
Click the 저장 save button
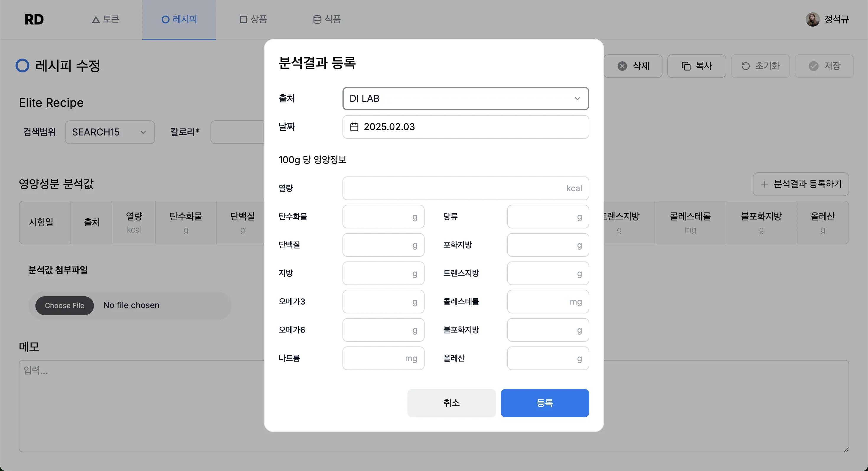[x=824, y=66]
